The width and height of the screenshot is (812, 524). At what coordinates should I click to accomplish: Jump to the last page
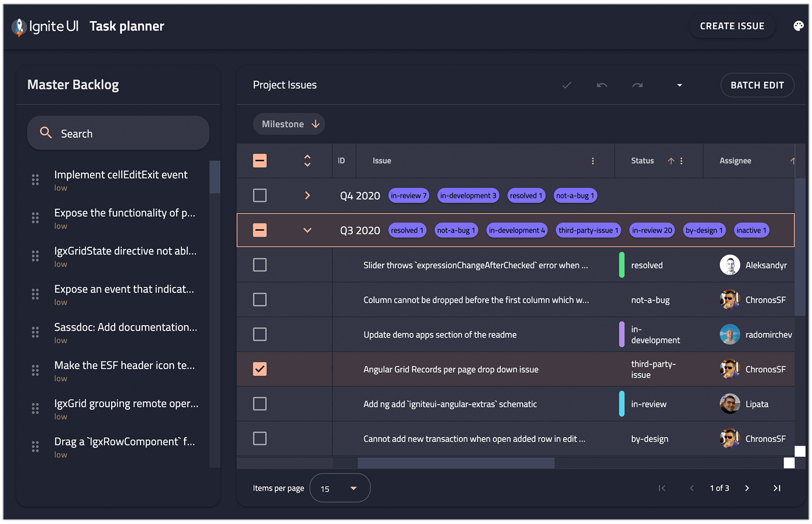point(776,488)
